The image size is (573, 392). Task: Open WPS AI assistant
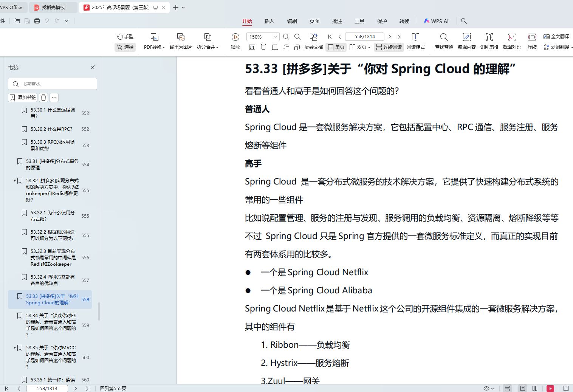pyautogui.click(x=436, y=21)
